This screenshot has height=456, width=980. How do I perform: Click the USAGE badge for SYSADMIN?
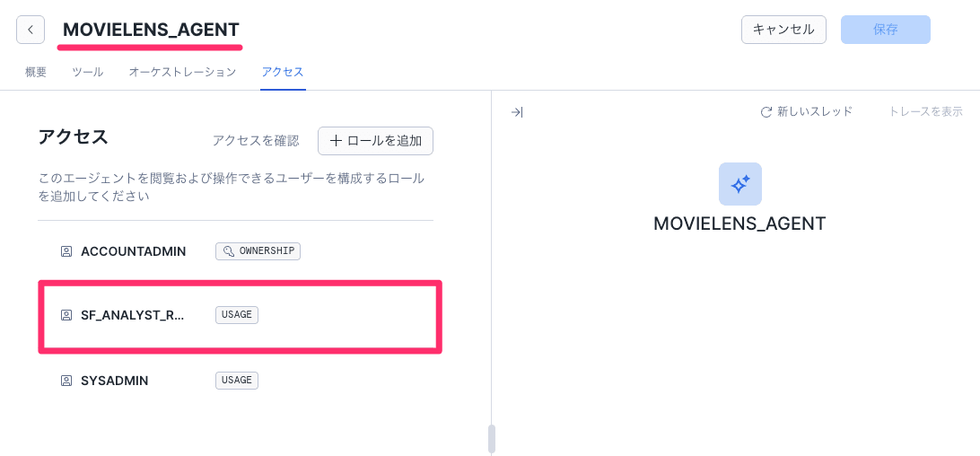pyautogui.click(x=237, y=381)
